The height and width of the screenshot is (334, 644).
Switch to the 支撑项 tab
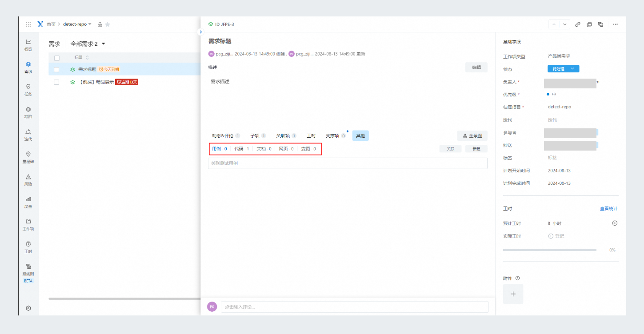pos(336,136)
